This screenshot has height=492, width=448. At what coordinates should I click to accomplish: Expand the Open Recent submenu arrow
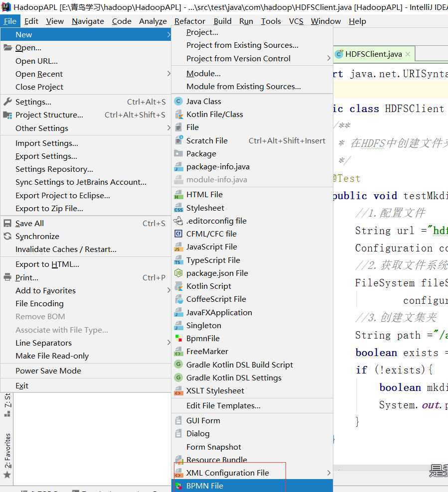[168, 74]
